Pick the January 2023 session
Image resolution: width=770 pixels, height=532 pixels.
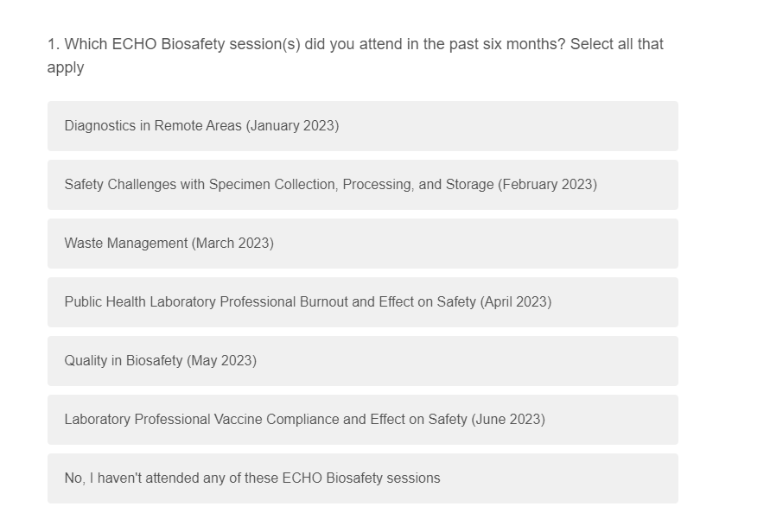(201, 126)
